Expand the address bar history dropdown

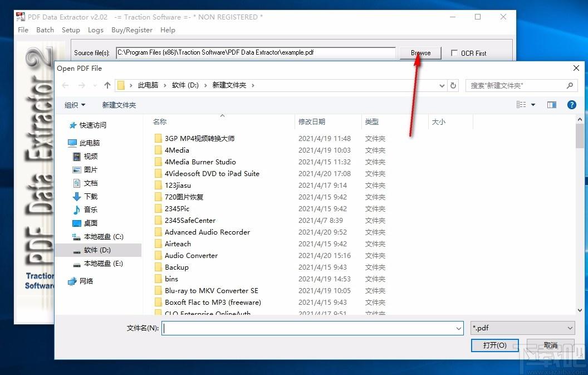(x=442, y=86)
